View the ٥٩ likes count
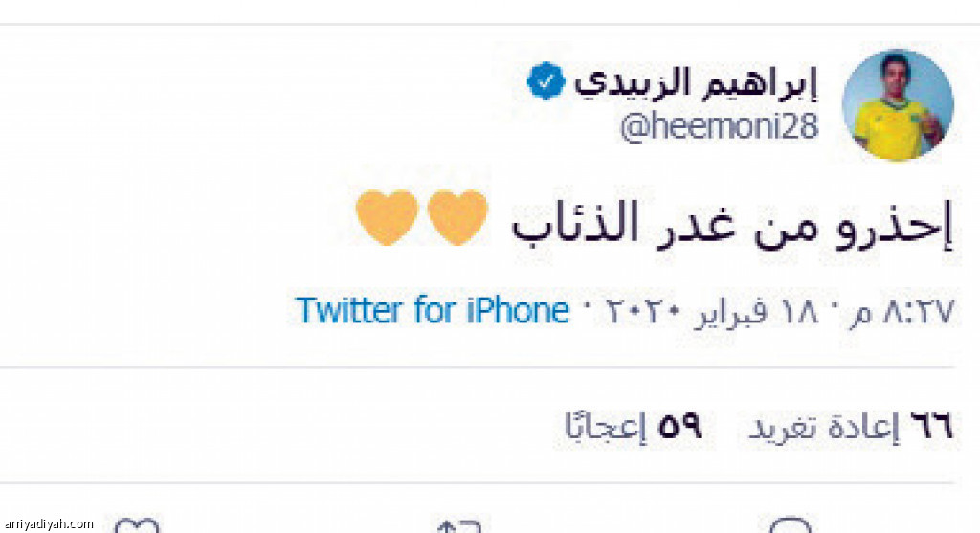Screen dimensions: 980x533 point(679,428)
